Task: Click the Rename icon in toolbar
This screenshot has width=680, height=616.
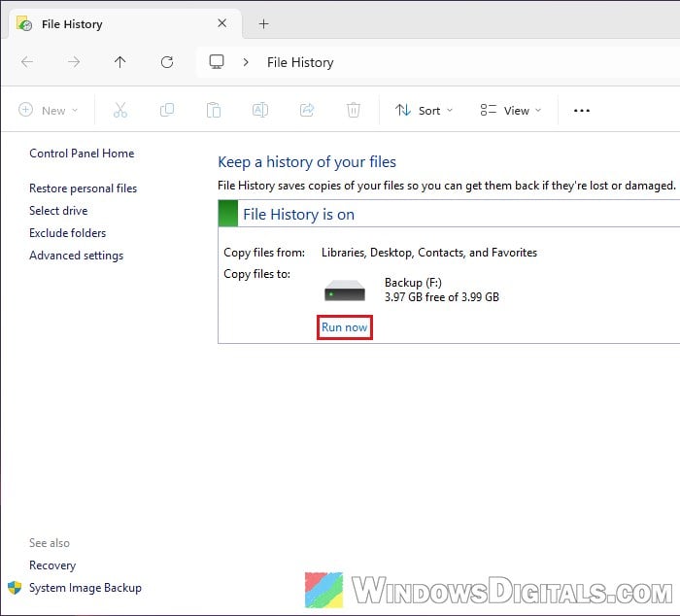Action: pos(259,110)
